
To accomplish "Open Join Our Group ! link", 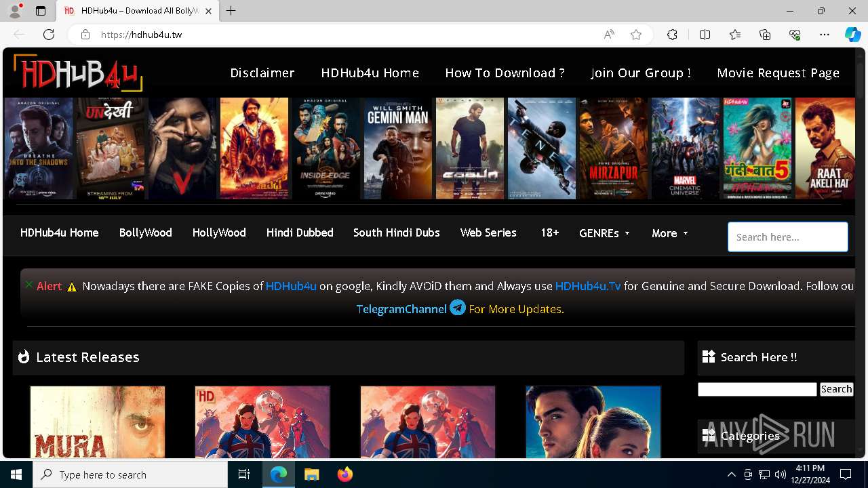I will pyautogui.click(x=641, y=73).
